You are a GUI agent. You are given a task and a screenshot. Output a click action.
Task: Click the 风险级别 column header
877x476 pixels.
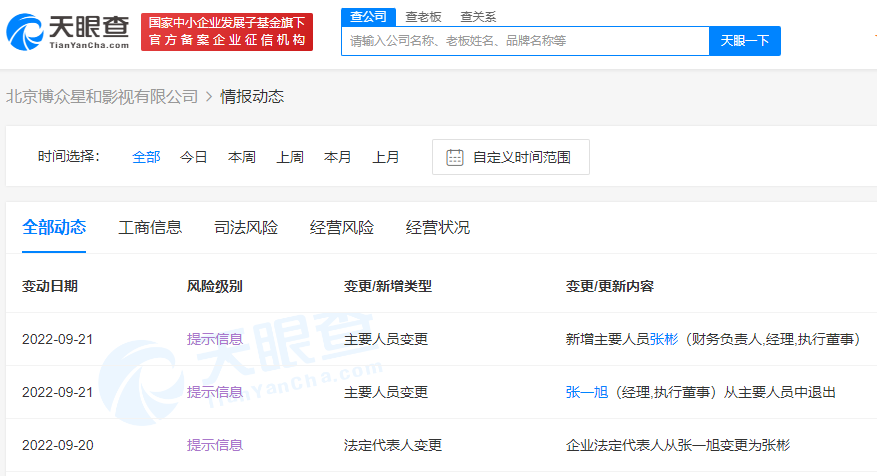click(x=214, y=286)
